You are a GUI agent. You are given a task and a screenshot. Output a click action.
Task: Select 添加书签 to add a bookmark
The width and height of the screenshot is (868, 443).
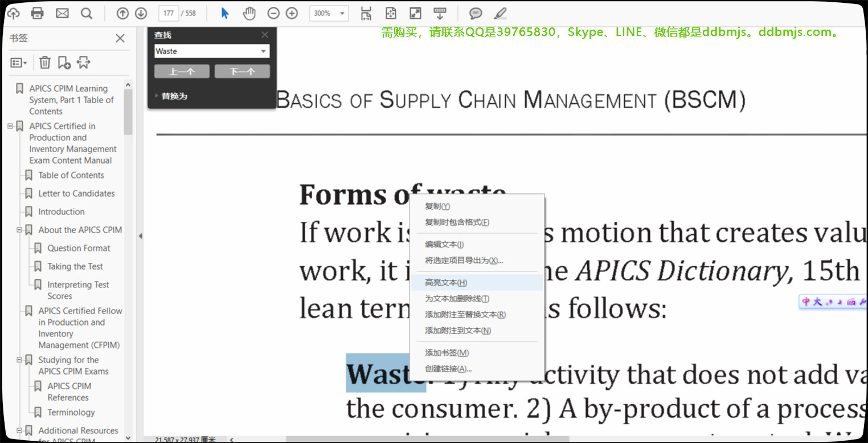coord(477,352)
